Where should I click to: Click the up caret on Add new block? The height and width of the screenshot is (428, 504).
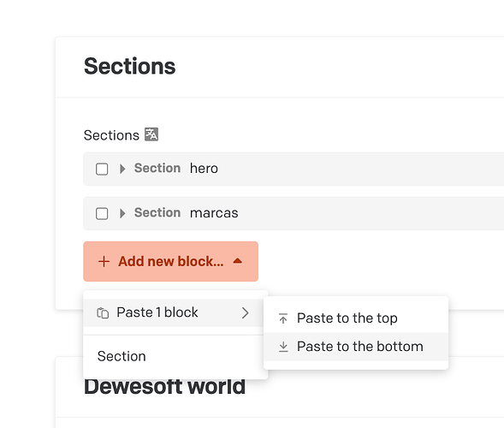(x=238, y=261)
